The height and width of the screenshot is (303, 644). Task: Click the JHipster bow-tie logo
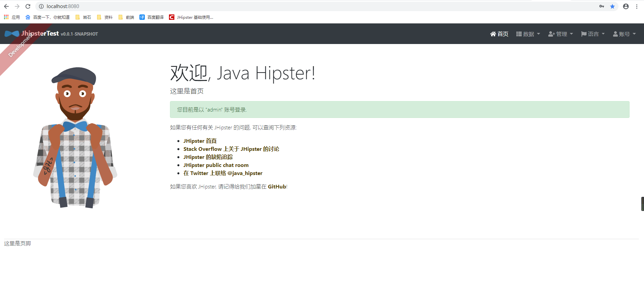coord(12,34)
